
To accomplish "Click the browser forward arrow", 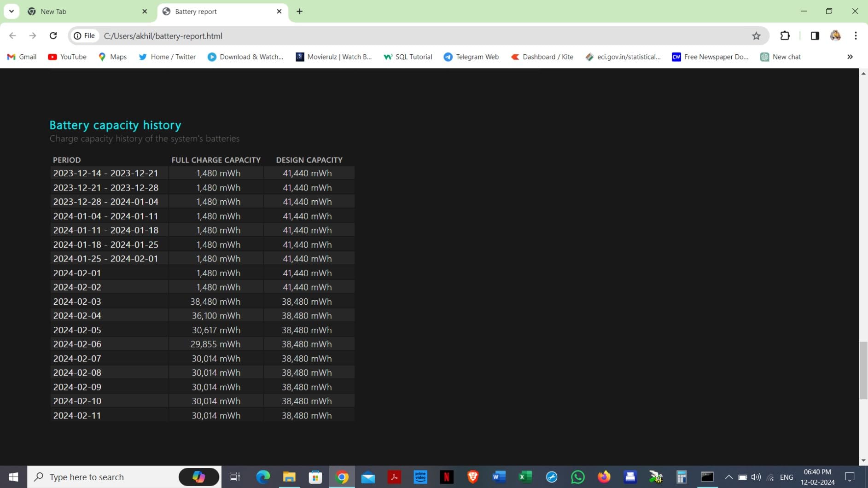I will pos(33,36).
